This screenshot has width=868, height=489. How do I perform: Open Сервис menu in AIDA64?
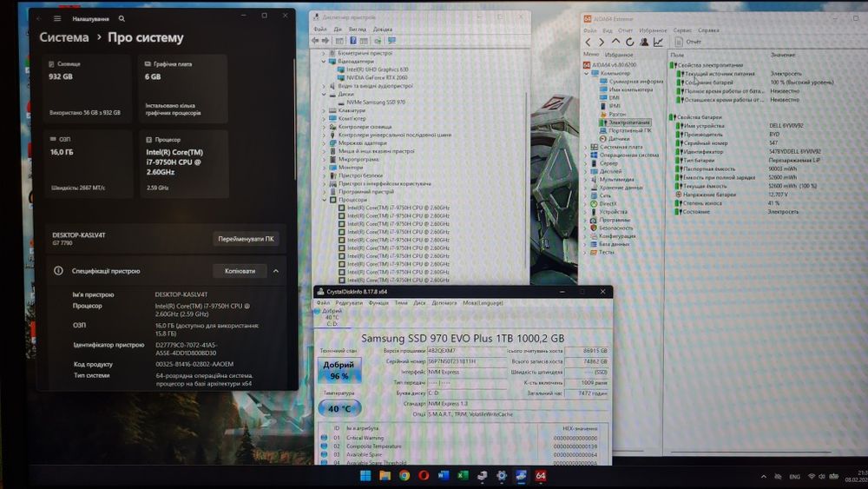pos(682,30)
